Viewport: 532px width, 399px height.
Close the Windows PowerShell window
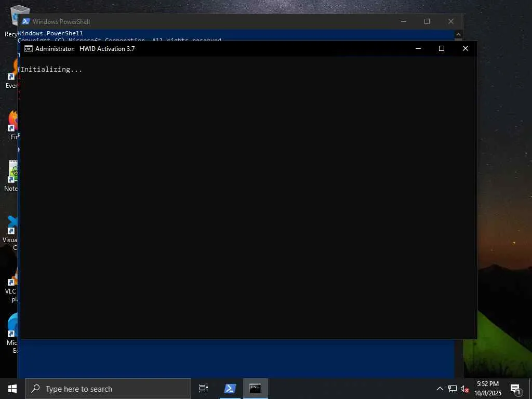coord(451,21)
